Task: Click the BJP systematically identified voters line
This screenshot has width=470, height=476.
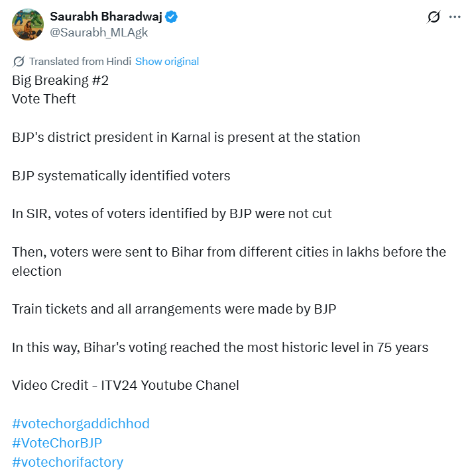Action: pyautogui.click(x=121, y=176)
